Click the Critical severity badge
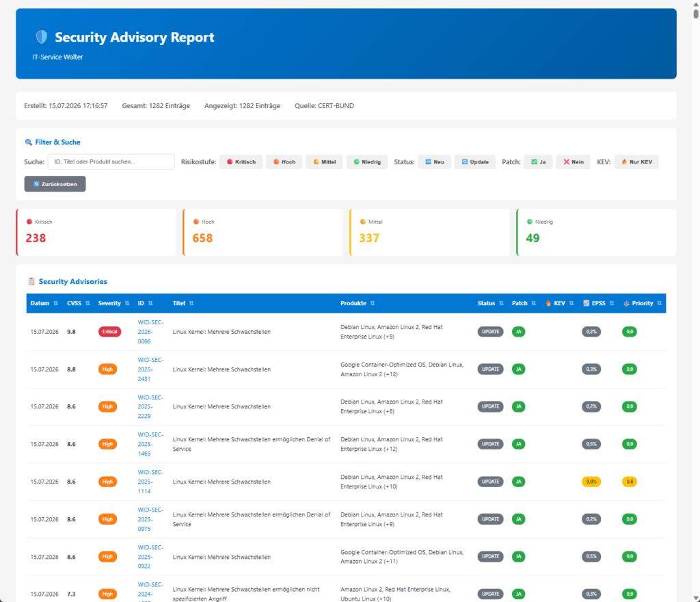 pyautogui.click(x=110, y=332)
